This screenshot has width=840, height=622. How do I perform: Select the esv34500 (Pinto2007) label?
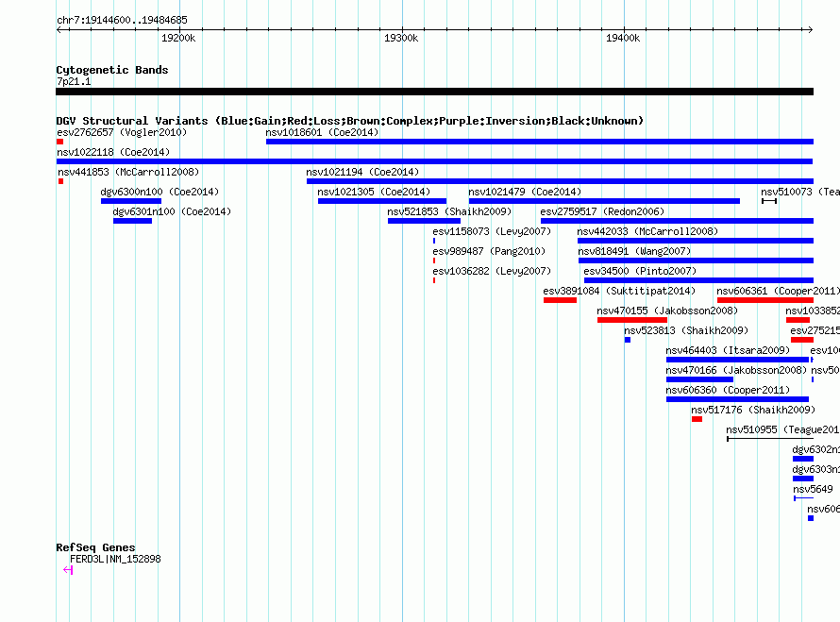point(640,271)
